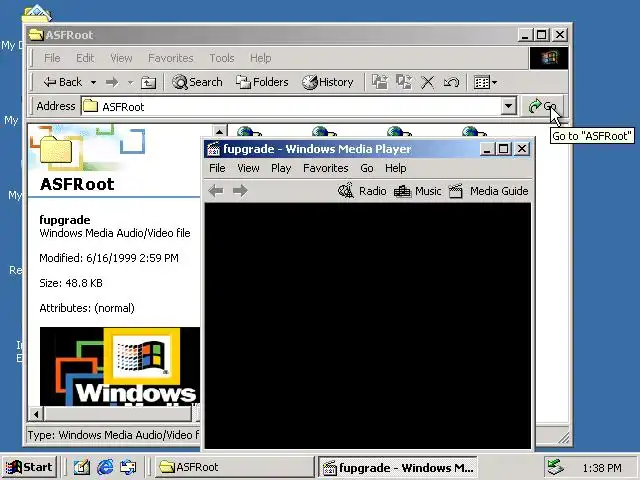Open the Tools menu in ASFRoot window
Image resolution: width=640 pixels, height=480 pixels.
[222, 58]
